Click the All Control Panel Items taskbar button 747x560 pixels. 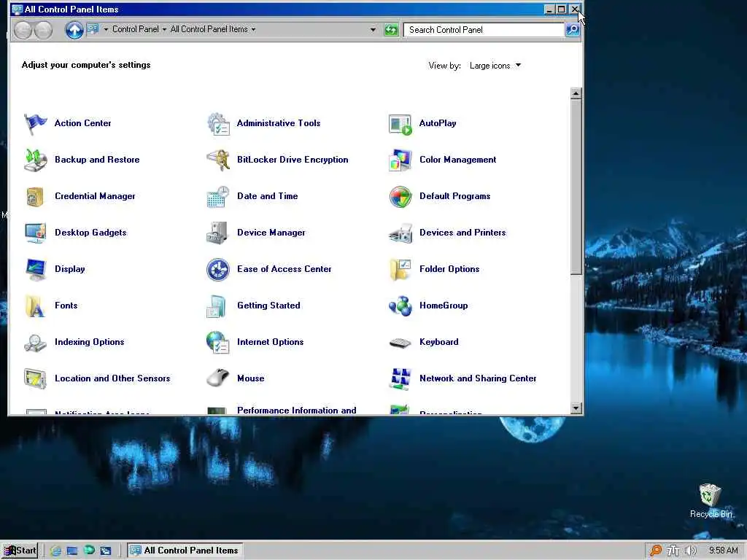185,551
